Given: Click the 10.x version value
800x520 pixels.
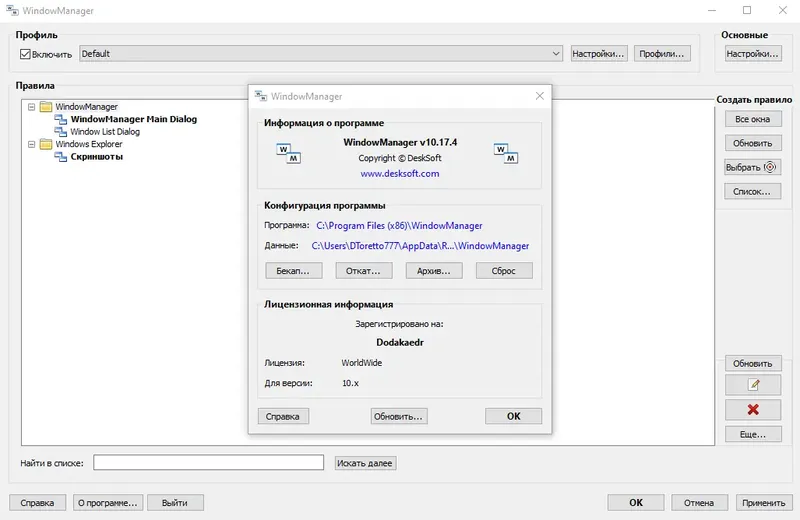Looking at the screenshot, I should (x=351, y=383).
